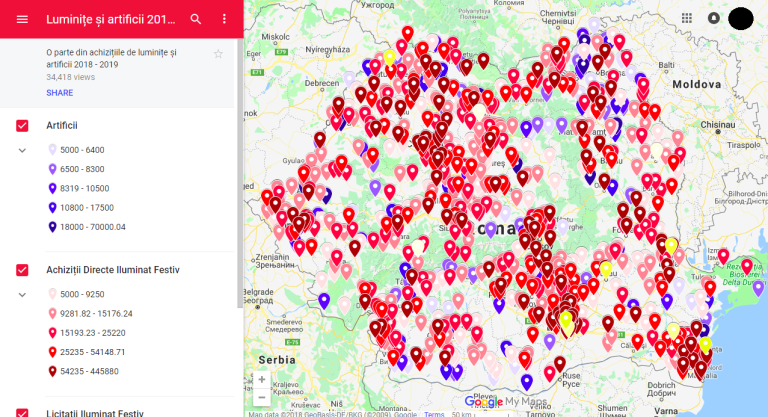Select the 6500 - 8300 legend pin
The height and width of the screenshot is (417, 768).
[x=52, y=169]
